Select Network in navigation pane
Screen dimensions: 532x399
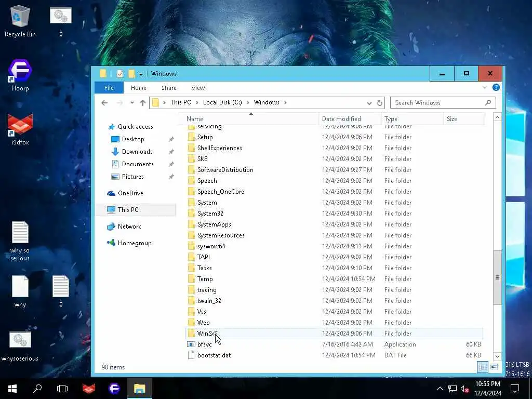click(129, 227)
